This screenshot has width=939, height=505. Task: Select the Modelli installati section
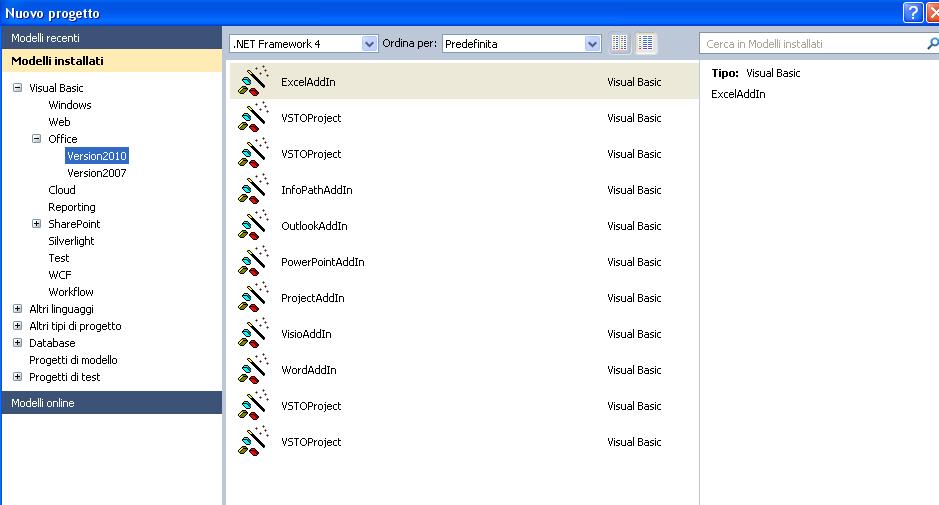tap(111, 61)
